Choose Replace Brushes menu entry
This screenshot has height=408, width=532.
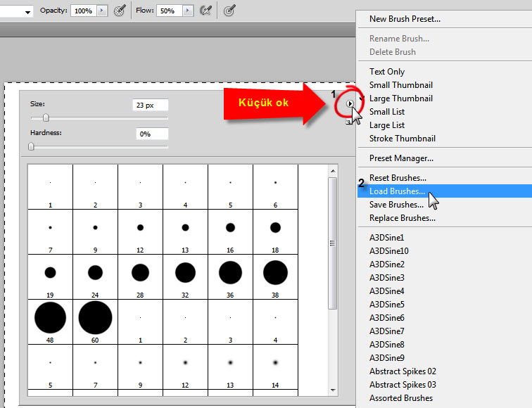click(x=403, y=218)
